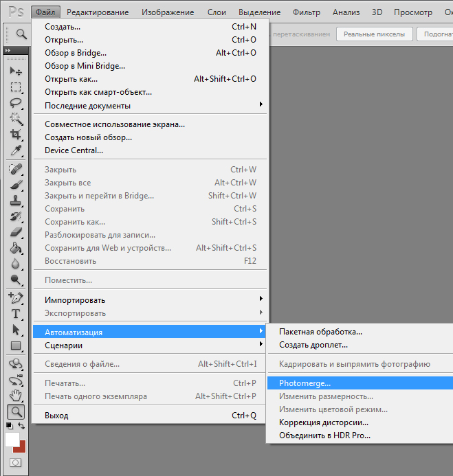Select the Rectangular Marquee tool

(16, 87)
